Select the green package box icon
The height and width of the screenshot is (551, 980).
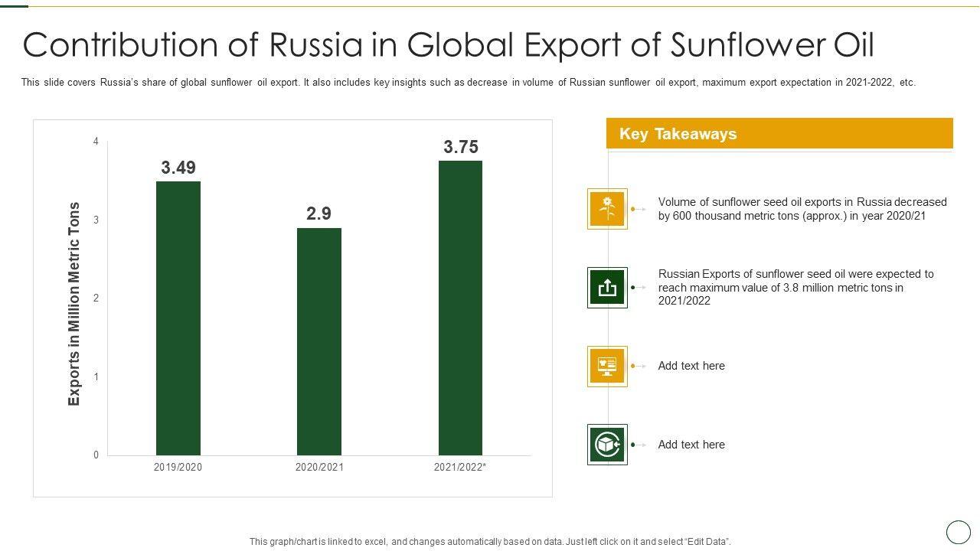607,445
